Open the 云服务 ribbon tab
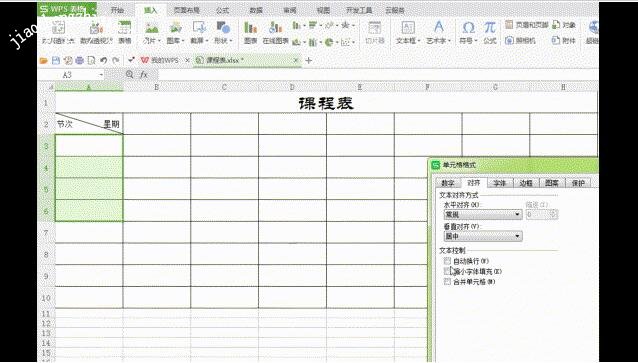Viewport: 638px width, 363px height. coord(395,11)
